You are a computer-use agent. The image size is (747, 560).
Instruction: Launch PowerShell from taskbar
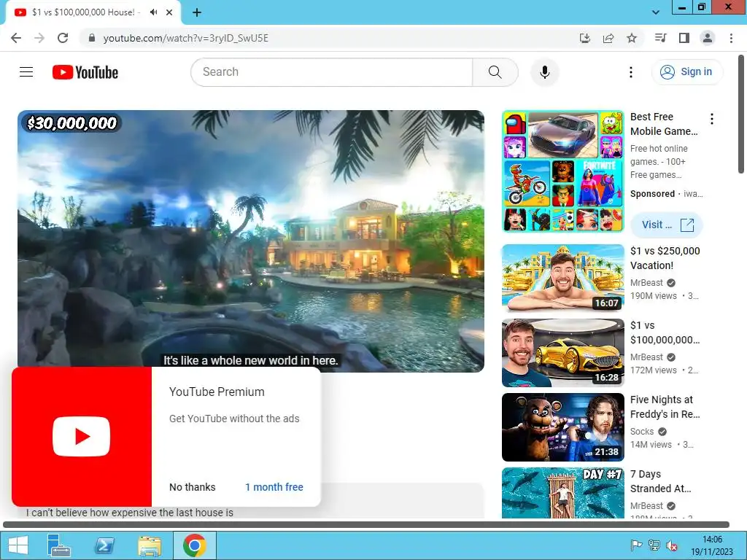tap(104, 545)
